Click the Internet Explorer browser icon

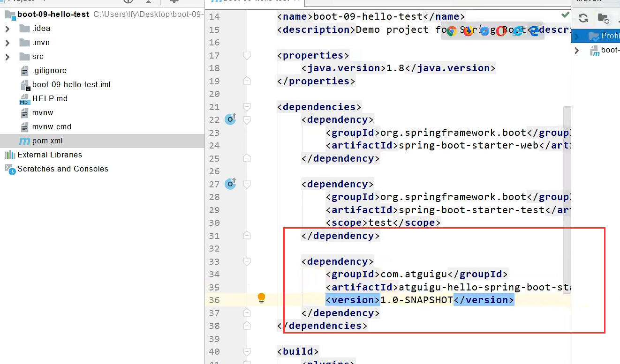click(517, 31)
